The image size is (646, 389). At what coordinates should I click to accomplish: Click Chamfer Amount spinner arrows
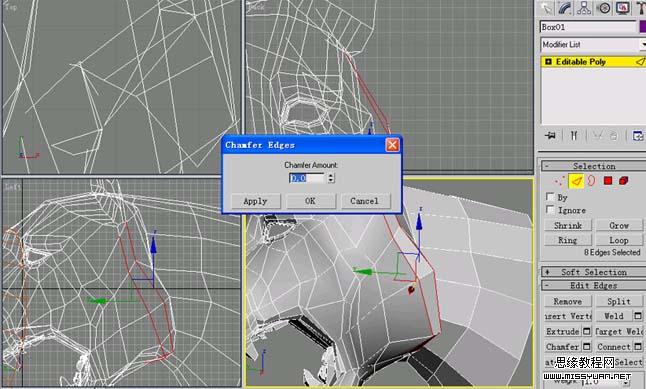pos(331,178)
